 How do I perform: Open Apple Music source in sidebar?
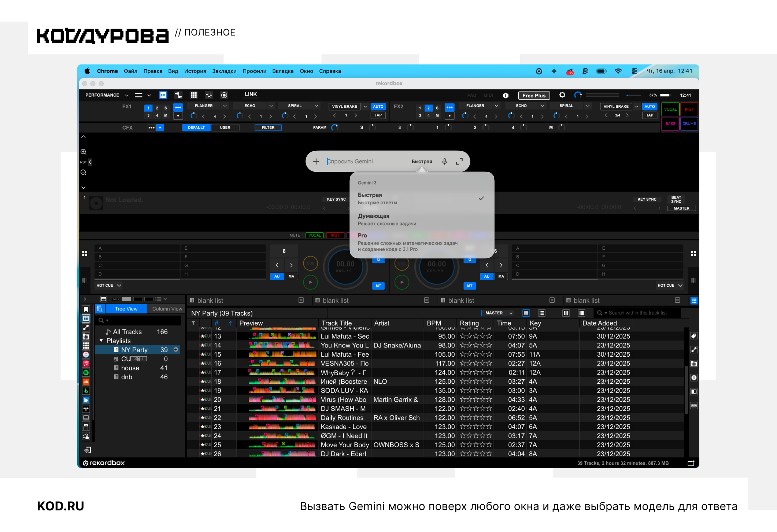86,364
